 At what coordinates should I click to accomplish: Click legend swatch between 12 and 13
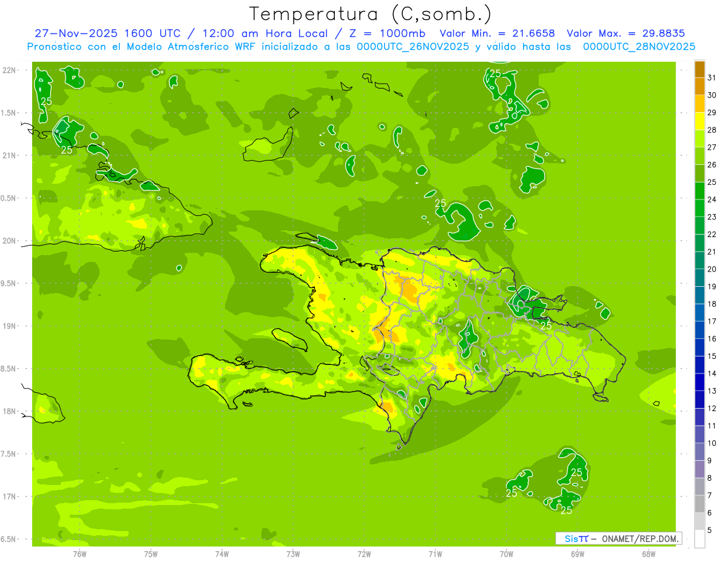(x=700, y=400)
